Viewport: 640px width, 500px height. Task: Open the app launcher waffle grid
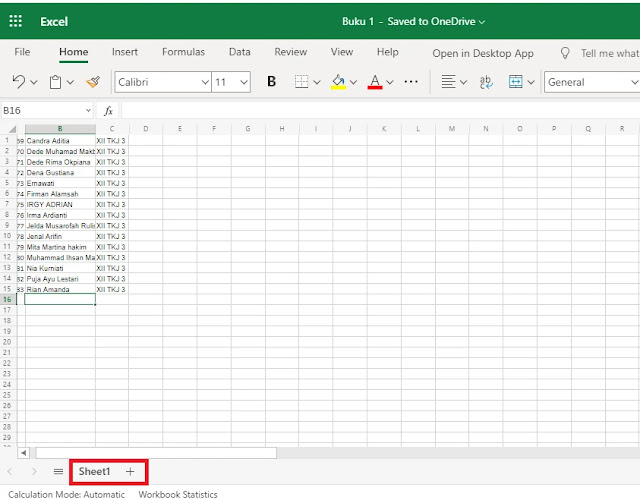click(x=16, y=21)
